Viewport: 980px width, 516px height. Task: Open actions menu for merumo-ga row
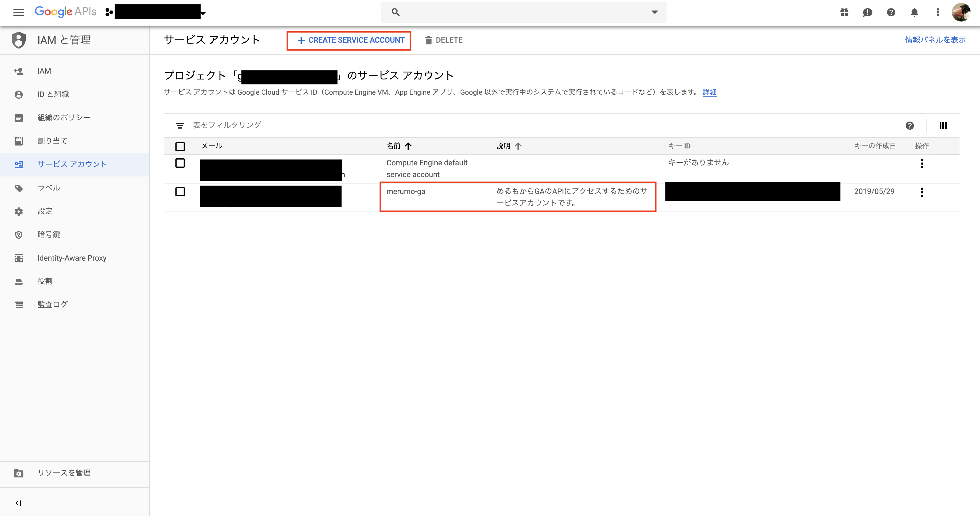click(922, 192)
